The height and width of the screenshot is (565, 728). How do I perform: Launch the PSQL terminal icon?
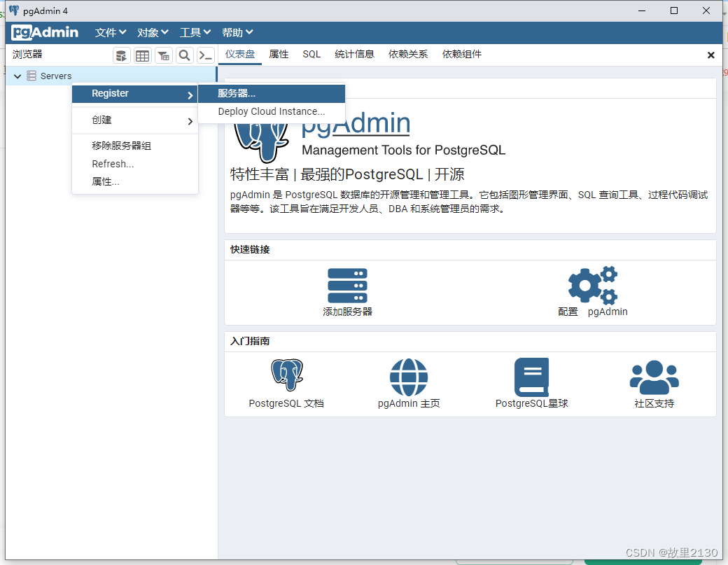204,55
